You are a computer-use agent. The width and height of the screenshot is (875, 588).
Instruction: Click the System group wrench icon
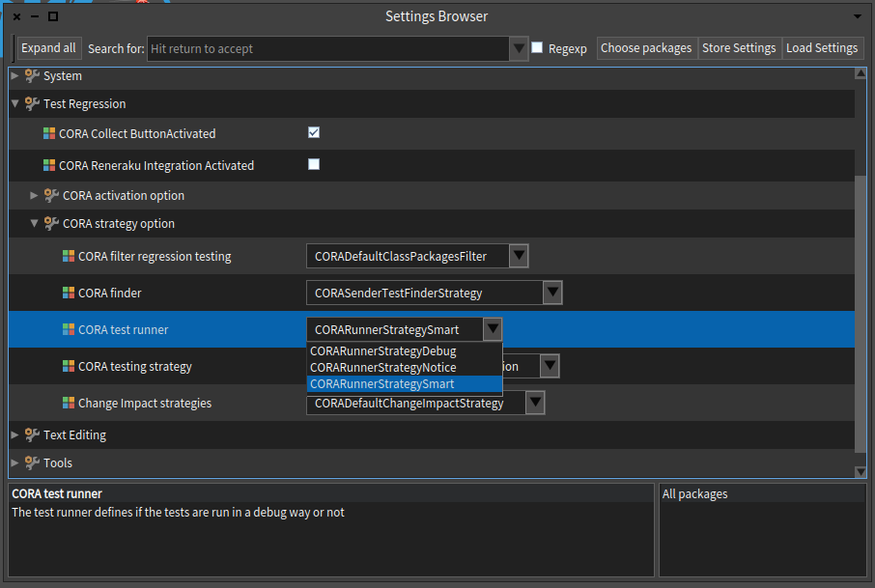coord(32,75)
